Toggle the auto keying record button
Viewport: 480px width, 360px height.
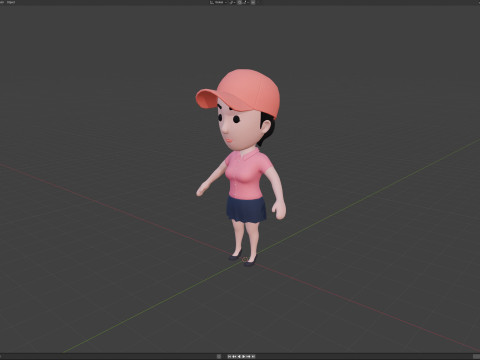219,357
